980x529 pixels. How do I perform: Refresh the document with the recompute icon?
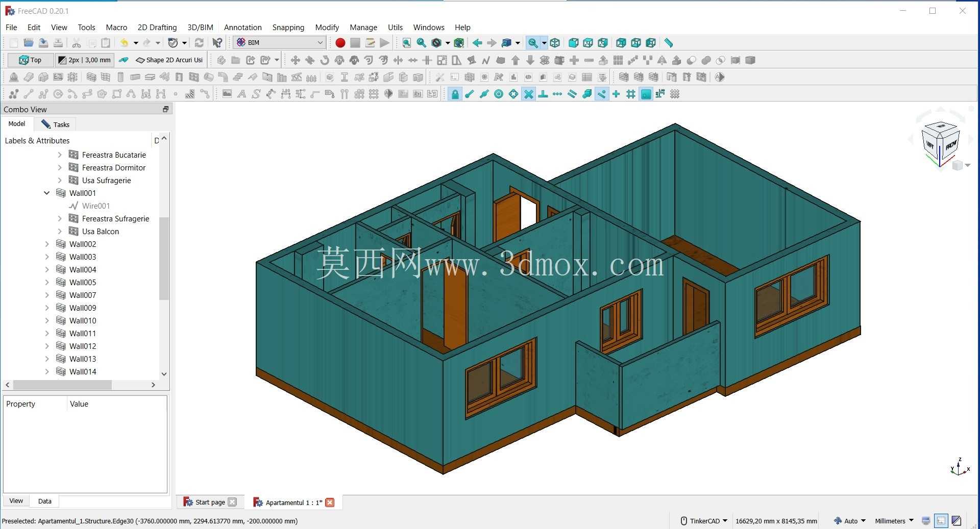pyautogui.click(x=199, y=43)
